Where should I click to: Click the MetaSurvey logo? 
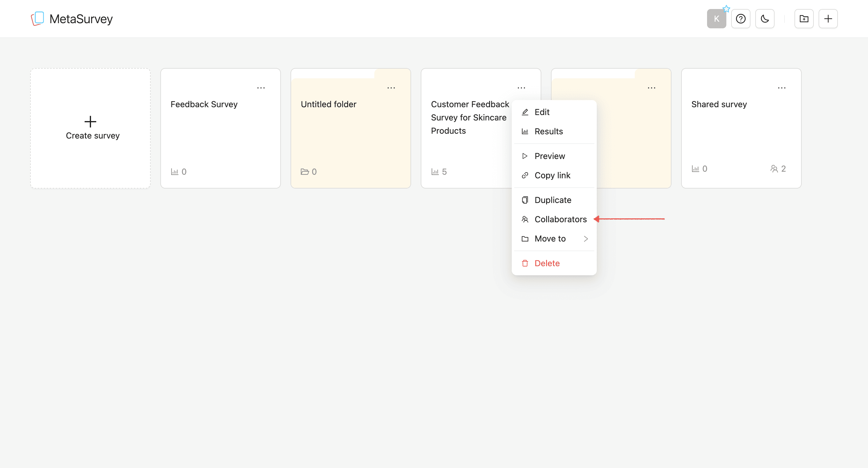(71, 18)
